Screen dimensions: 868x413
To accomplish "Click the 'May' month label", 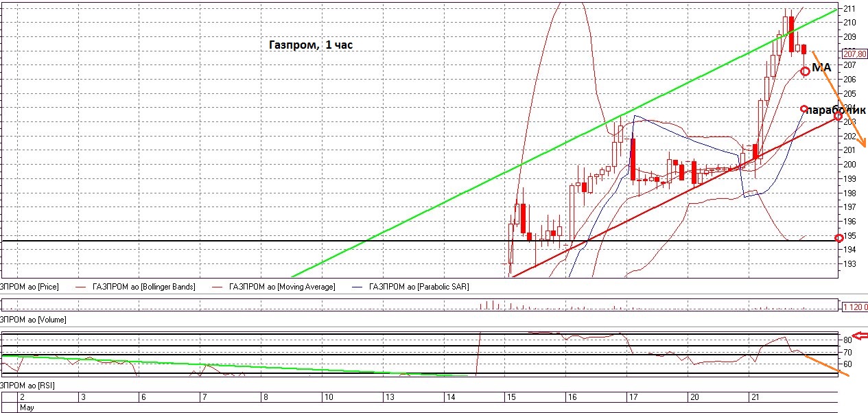I will point(25,408).
